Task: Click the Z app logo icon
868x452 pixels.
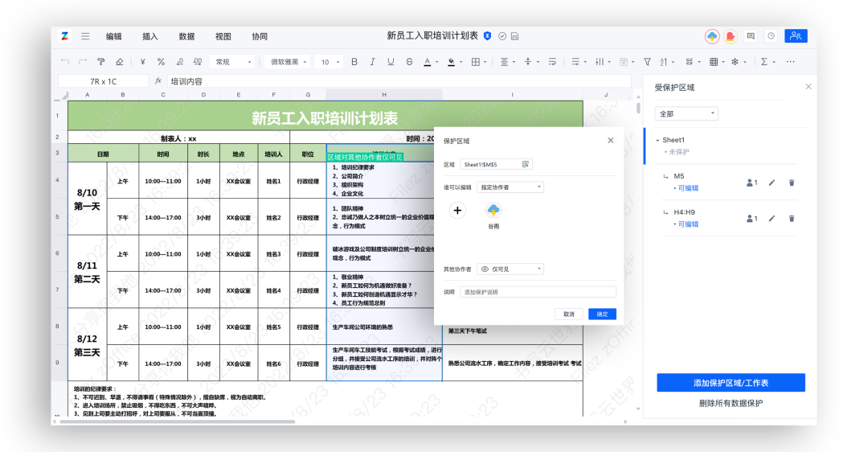Action: pos(65,36)
